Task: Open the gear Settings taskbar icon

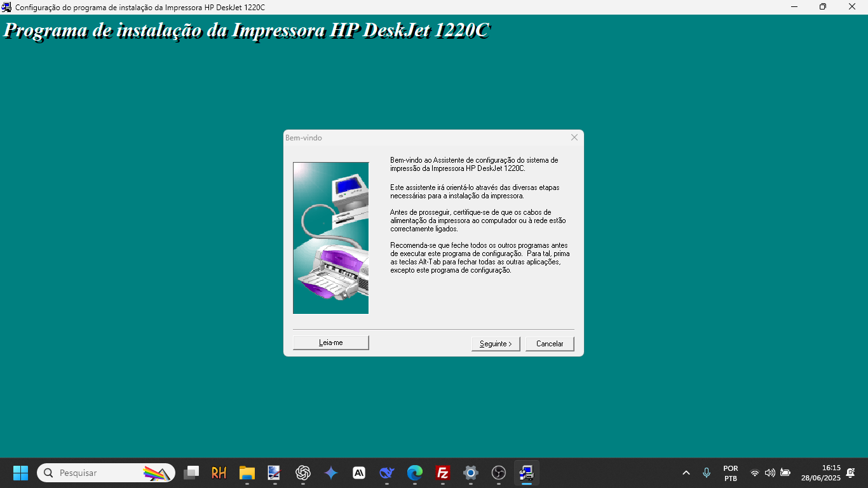Action: point(471,473)
